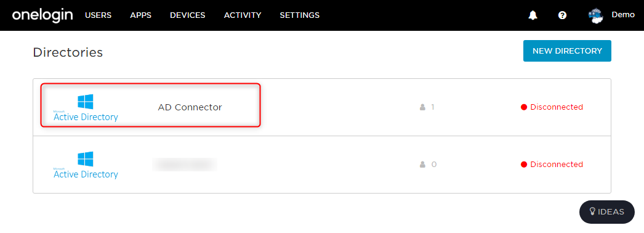Open the Demo account dropdown

(623, 15)
